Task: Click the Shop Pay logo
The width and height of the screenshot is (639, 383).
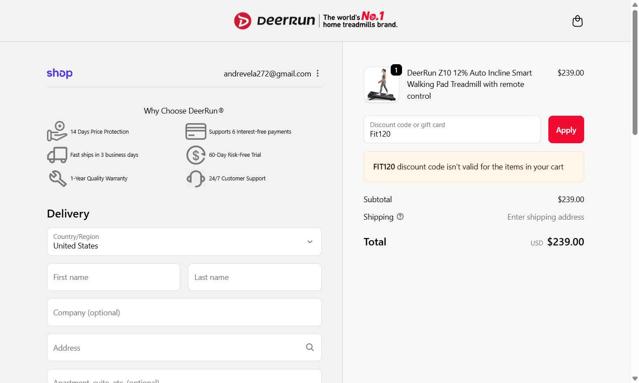Action: [x=59, y=73]
